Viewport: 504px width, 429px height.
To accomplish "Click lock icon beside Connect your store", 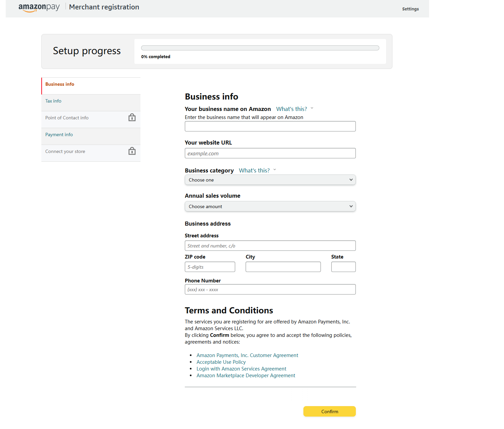I will click(x=132, y=151).
